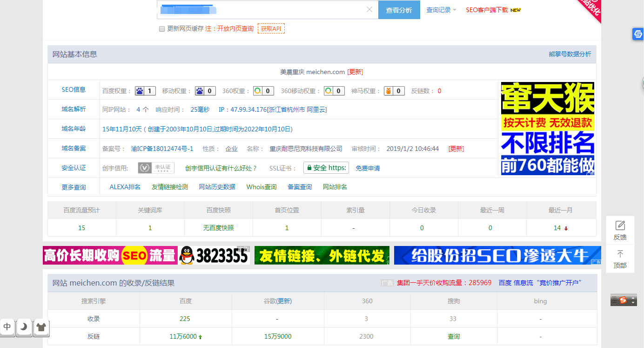644x348 pixels.
Task: Open 友情链接检测 query
Action: tap(170, 187)
